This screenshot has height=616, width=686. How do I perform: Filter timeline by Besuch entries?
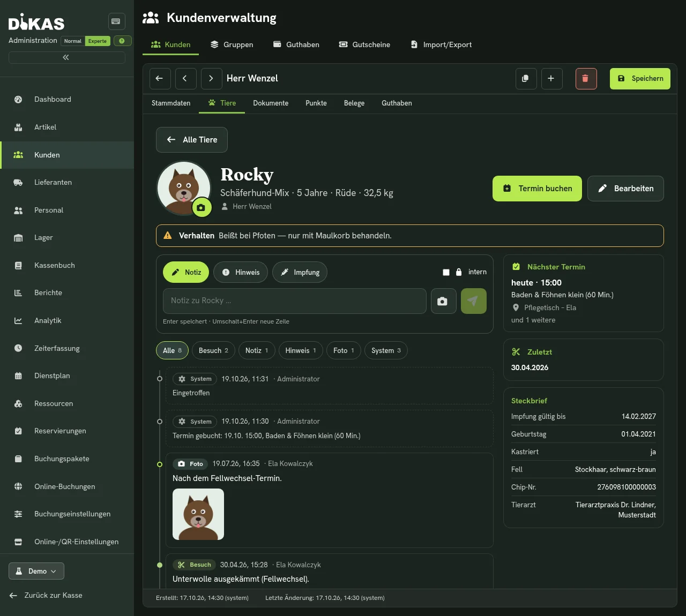point(213,350)
